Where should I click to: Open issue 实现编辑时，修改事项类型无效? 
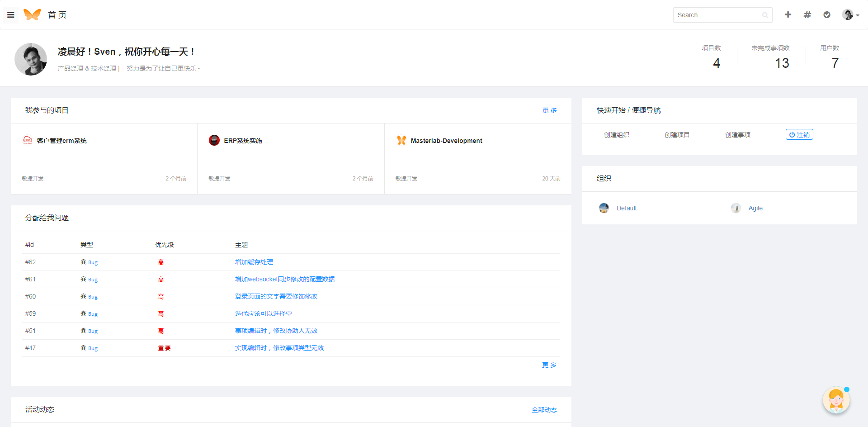click(x=279, y=348)
